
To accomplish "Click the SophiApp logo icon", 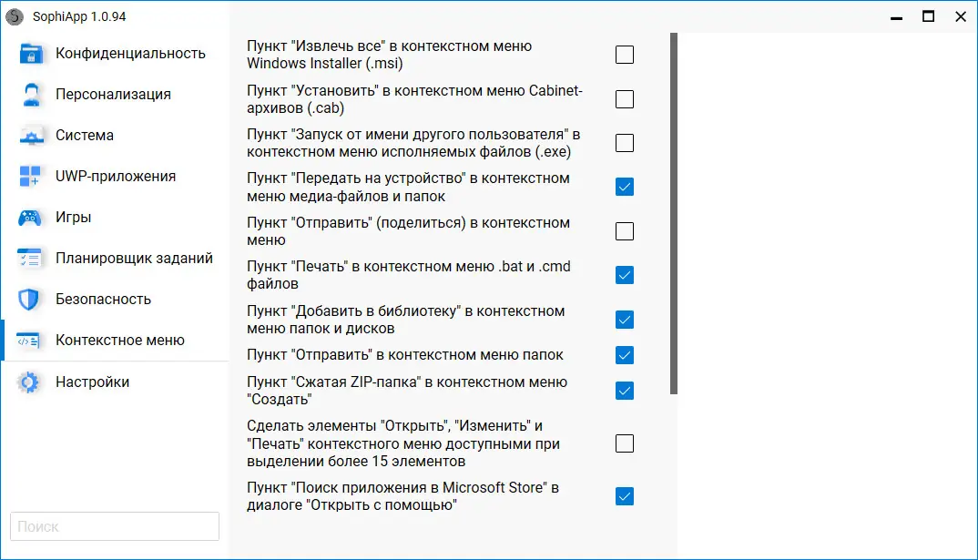I will (15, 16).
